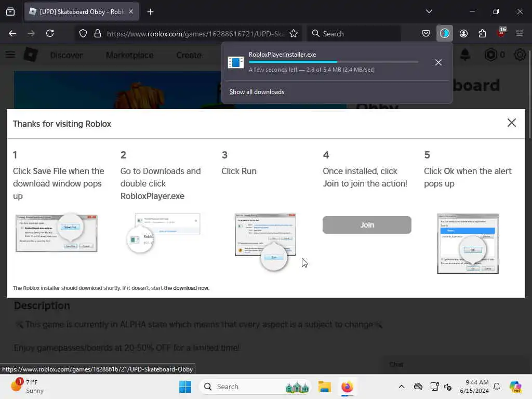Image resolution: width=532 pixels, height=399 pixels.
Task: Click the gray Join button
Action: coord(367,225)
